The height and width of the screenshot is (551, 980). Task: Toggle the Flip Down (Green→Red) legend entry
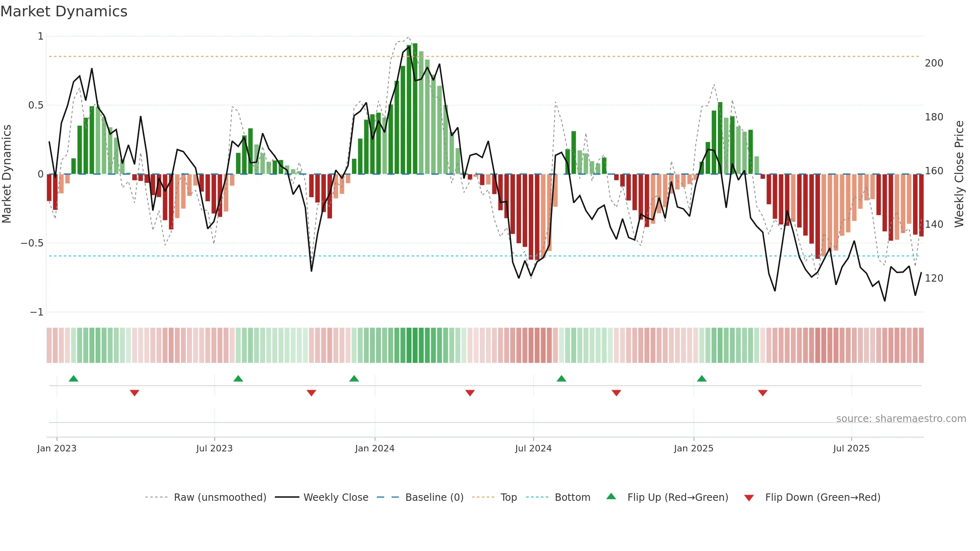[812, 497]
